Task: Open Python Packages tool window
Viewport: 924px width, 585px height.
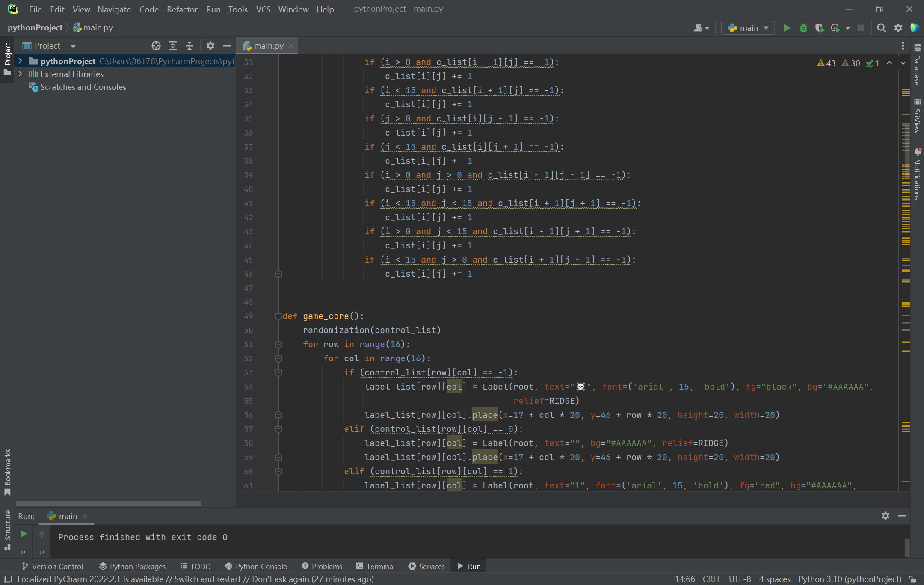Action: [132, 566]
